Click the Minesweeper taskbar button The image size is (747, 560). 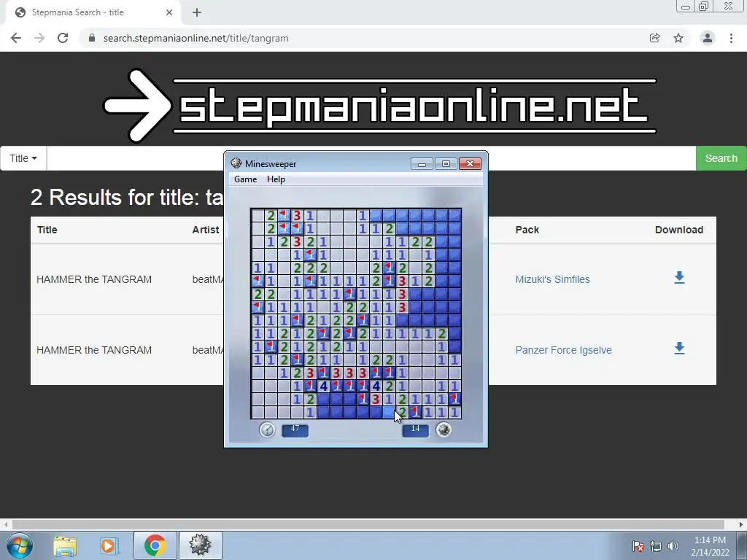pos(200,545)
